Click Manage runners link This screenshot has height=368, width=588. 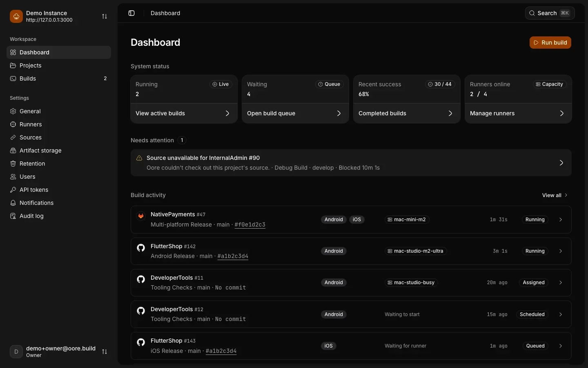coord(518,113)
